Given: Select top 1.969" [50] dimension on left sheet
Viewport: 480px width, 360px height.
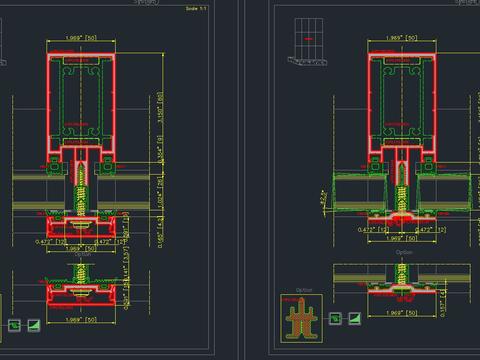Looking at the screenshot, I should (81, 38).
